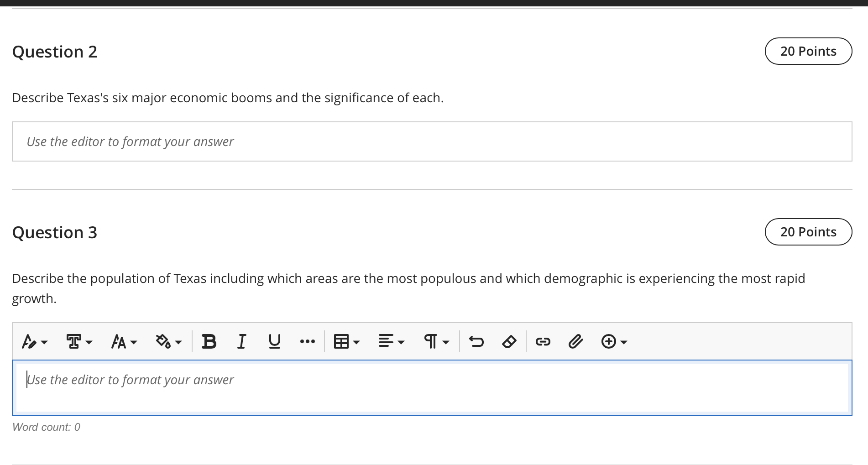This screenshot has width=868, height=465.
Task: Open the font family dropdown
Action: (79, 341)
